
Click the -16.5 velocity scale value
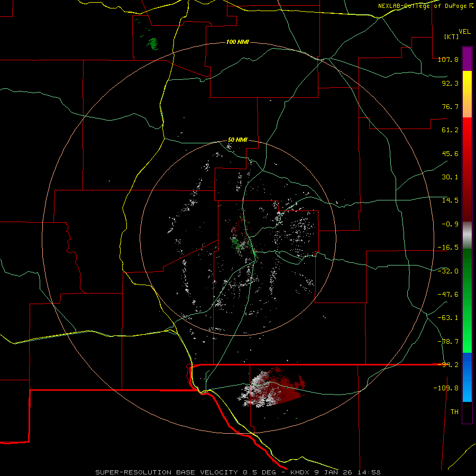pos(448,248)
